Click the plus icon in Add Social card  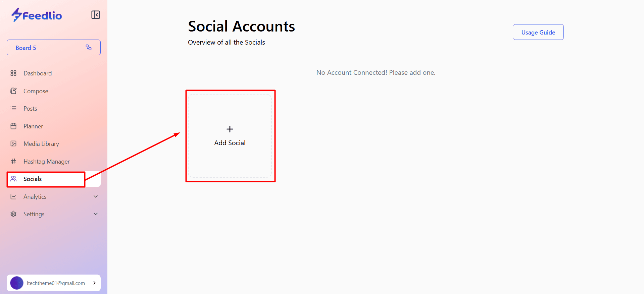[x=230, y=129]
